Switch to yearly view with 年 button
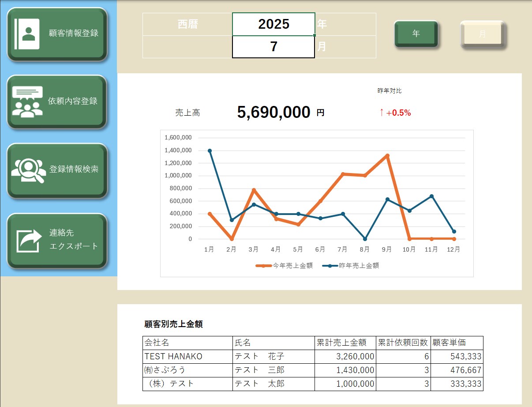The height and width of the screenshot is (407, 532). [x=416, y=34]
